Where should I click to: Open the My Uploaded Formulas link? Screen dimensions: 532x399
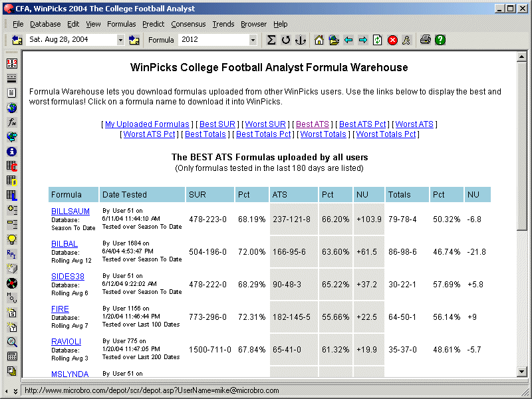147,124
